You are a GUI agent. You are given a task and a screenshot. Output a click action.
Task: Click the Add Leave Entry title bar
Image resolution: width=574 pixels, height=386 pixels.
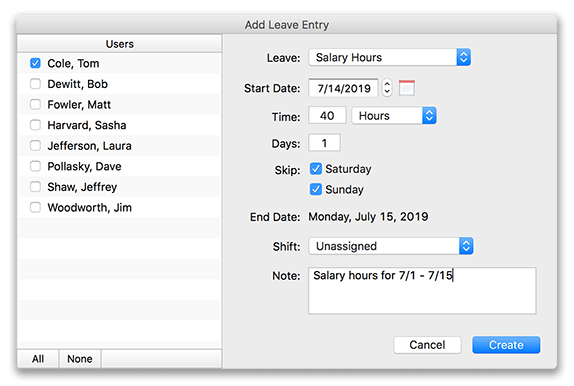coord(287,25)
